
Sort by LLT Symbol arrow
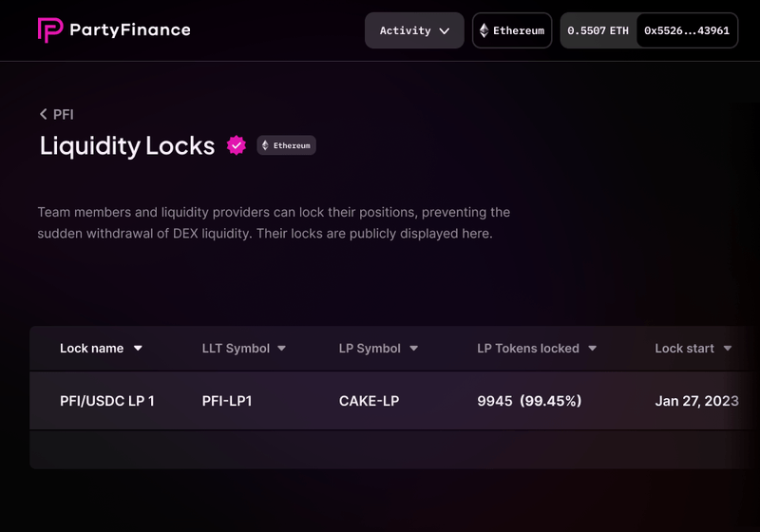coord(281,349)
